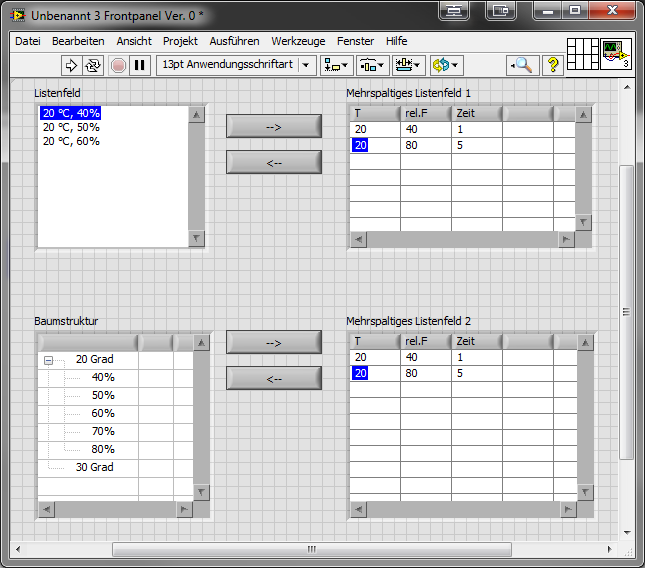
Task: Click Mehrspaltiges Listenfeld 2 scroll up arrow
Action: click(x=585, y=343)
